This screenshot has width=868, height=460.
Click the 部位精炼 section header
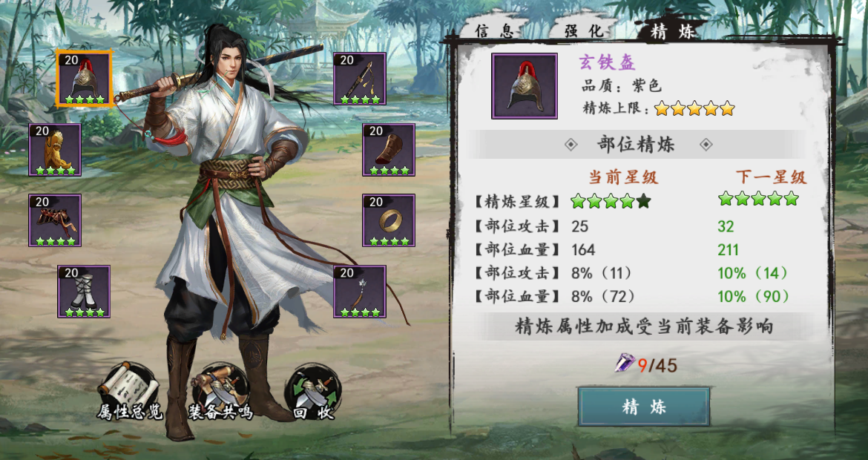pyautogui.click(x=636, y=145)
